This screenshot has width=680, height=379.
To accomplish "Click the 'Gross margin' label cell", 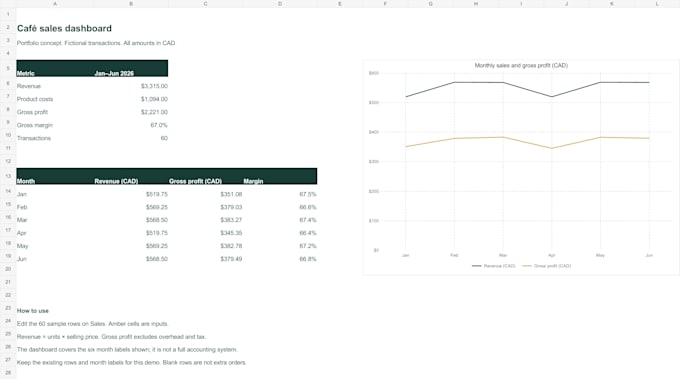I will tap(35, 125).
